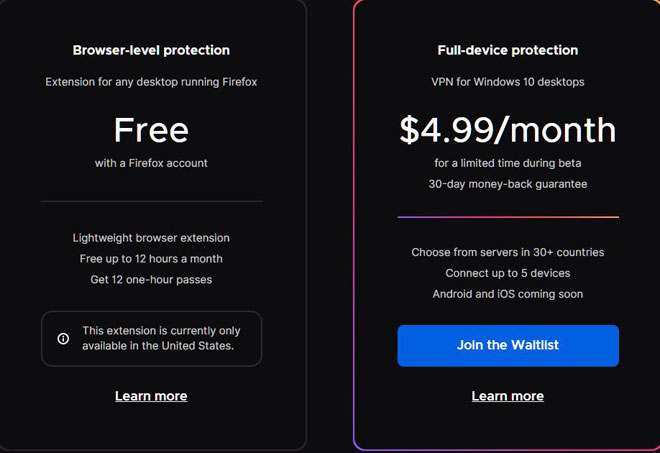Click Choose from servers in 30+ countries
Viewport: 660px width, 453px height.
(x=508, y=252)
